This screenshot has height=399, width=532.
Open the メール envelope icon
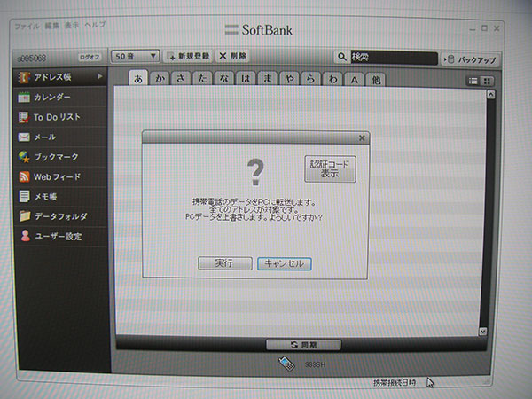[x=24, y=137]
